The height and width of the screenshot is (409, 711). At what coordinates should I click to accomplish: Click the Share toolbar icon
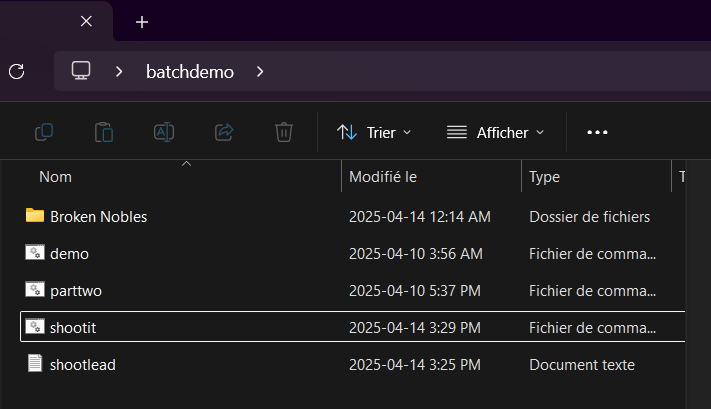point(224,132)
